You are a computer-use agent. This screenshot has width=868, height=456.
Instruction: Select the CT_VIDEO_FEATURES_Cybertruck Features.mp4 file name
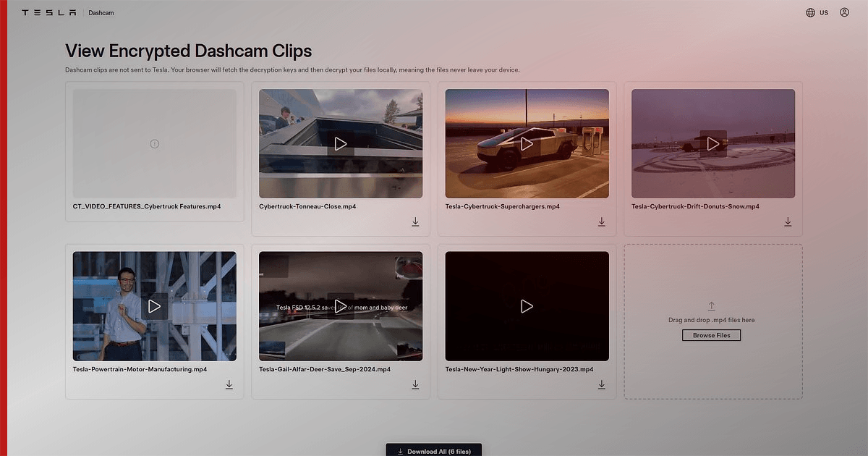pyautogui.click(x=147, y=206)
